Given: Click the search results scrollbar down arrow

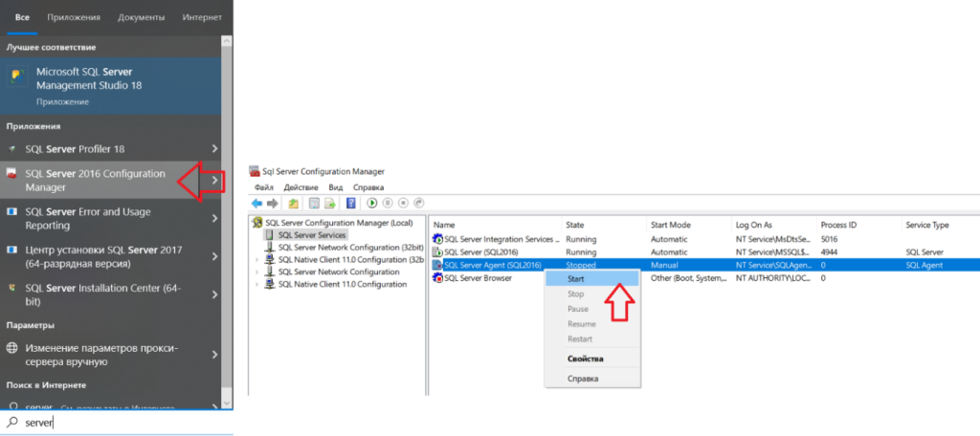Looking at the screenshot, I should pyautogui.click(x=226, y=404).
